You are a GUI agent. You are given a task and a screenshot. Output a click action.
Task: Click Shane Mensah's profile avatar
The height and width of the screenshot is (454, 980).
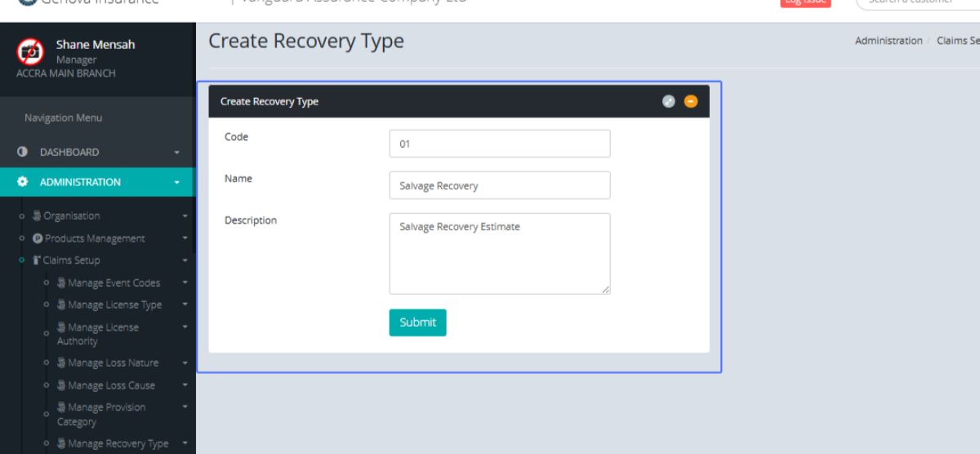point(30,52)
